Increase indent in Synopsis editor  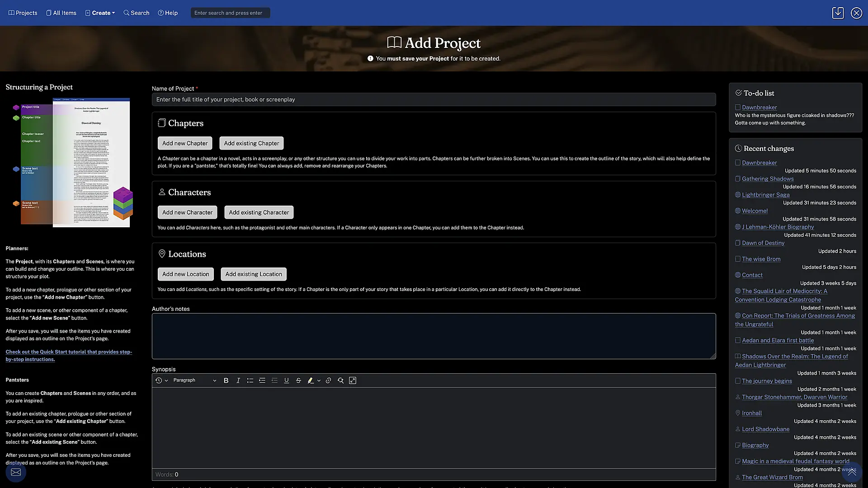[262, 380]
